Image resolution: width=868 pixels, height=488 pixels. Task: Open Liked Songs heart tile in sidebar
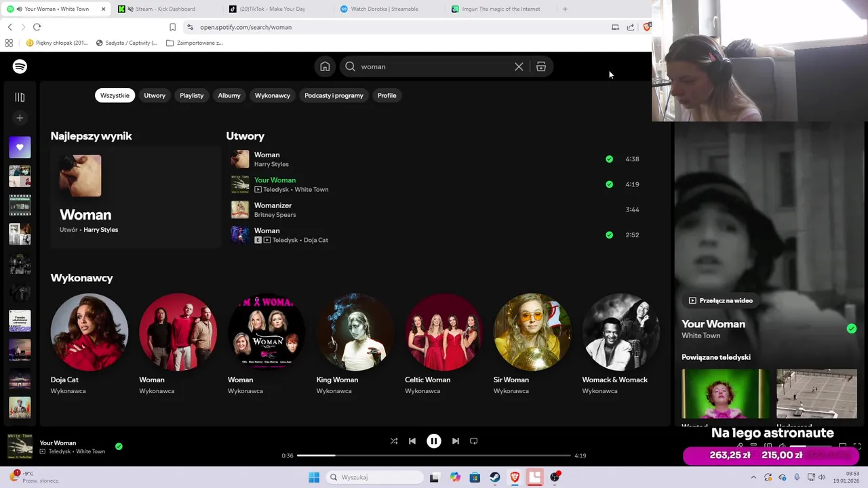click(20, 147)
